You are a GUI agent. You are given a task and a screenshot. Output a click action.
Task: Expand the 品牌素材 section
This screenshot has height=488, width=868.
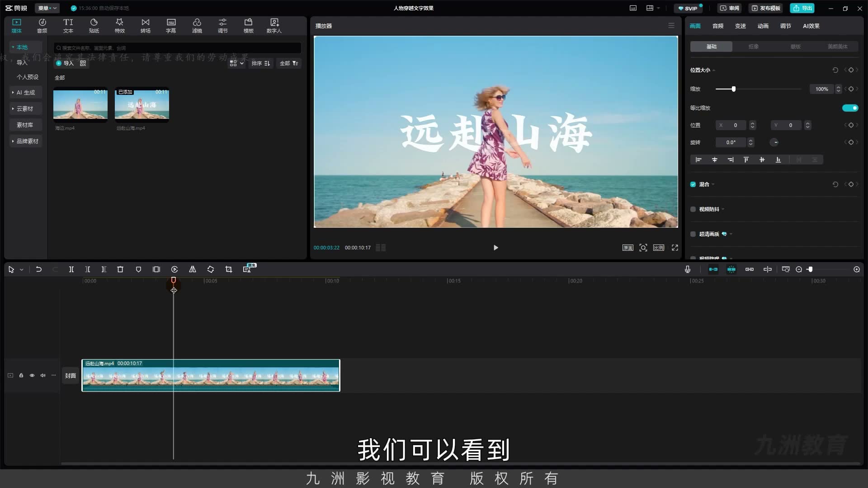coord(25,141)
